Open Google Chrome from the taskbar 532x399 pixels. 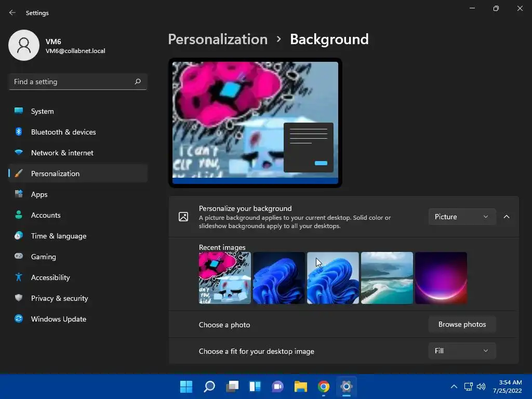(323, 387)
